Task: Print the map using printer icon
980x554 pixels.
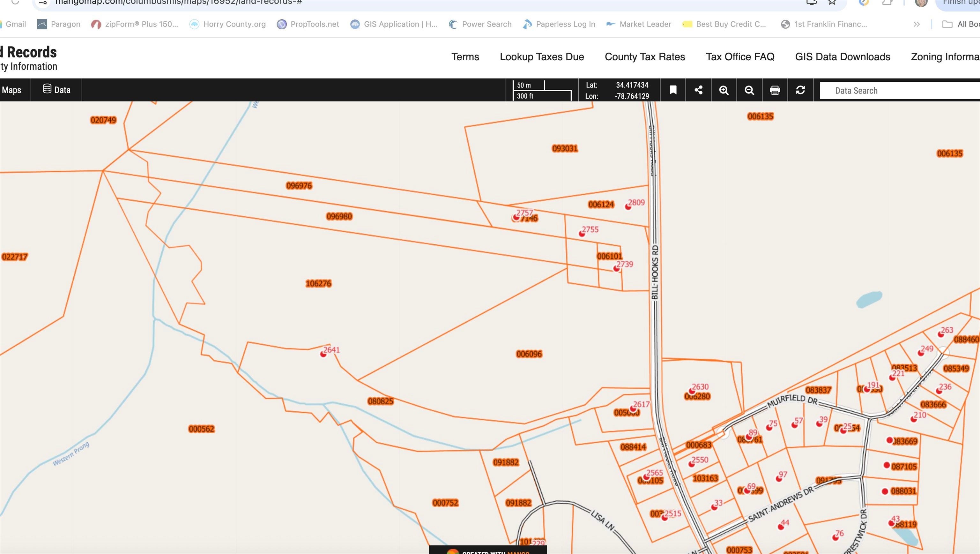Action: tap(775, 90)
